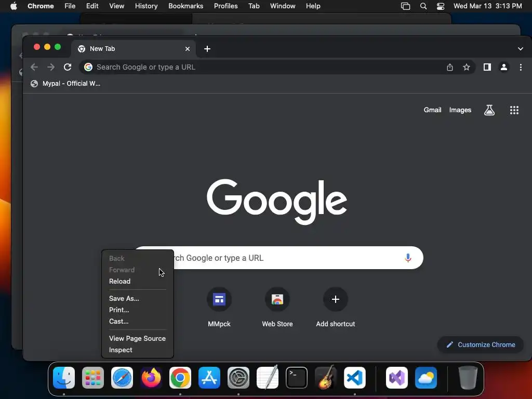Open the profile avatar icon
This screenshot has width=532, height=399.
point(504,67)
